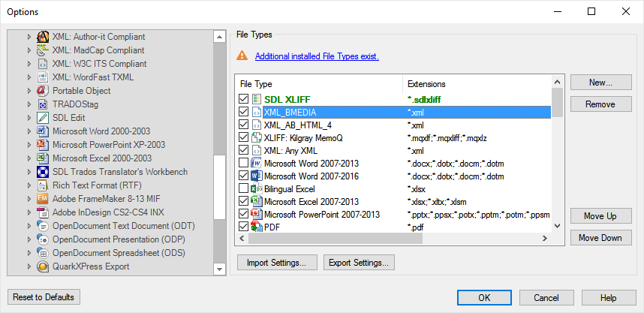Click the QuarkXPress Export icon
Viewport: 644px width, 313px height.
(x=43, y=266)
